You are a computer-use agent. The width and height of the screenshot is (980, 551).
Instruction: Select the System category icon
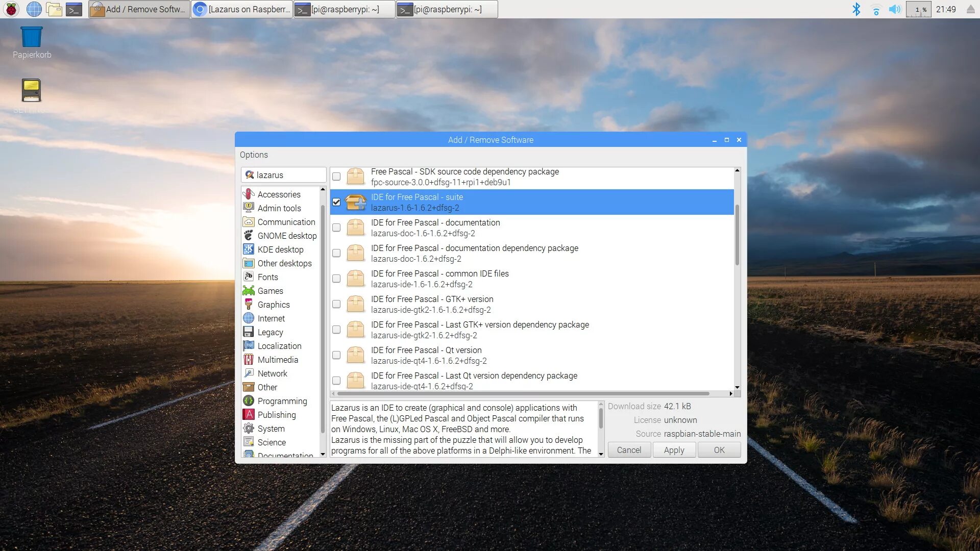(x=249, y=429)
